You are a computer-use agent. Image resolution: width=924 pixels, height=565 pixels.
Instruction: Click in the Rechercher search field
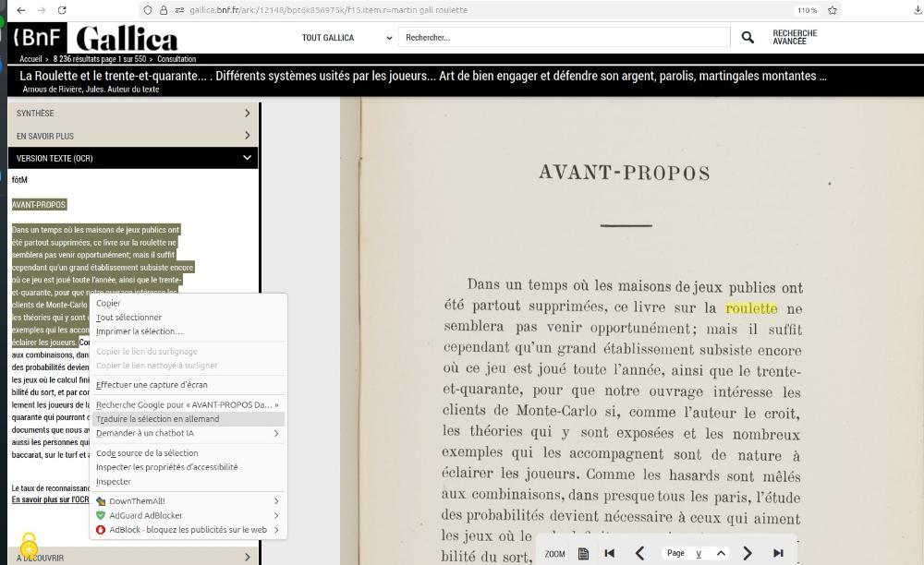[564, 38]
